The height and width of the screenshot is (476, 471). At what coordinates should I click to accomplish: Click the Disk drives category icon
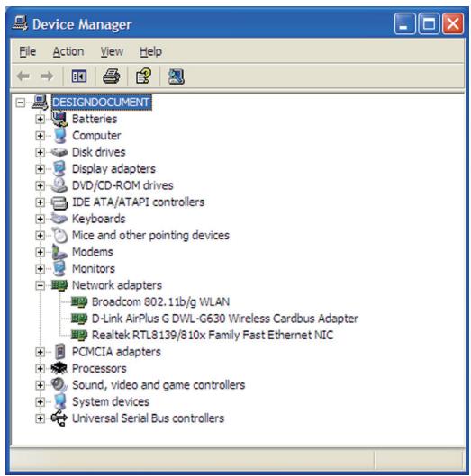click(59, 152)
